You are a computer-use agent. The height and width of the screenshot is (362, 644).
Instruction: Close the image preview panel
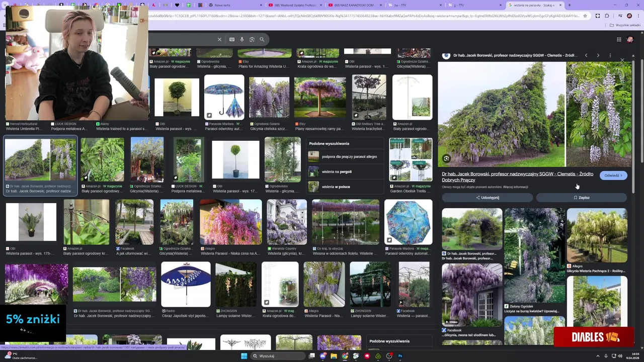(x=622, y=60)
